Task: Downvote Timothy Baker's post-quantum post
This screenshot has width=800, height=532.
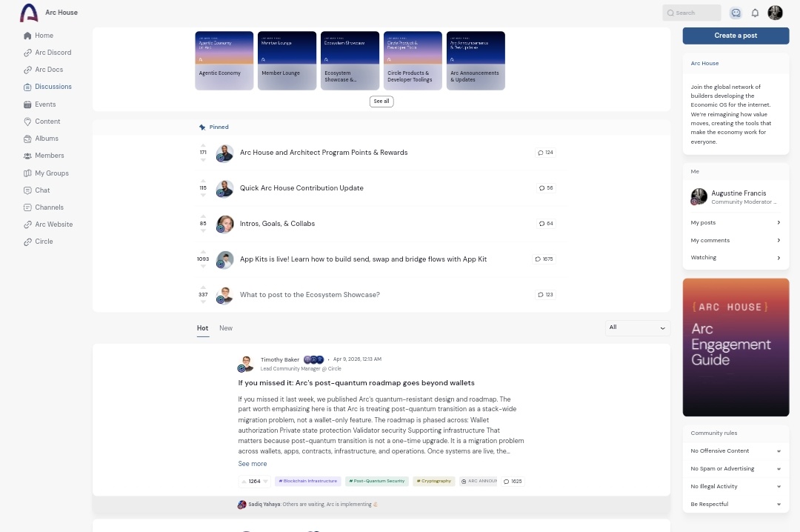Action: click(x=265, y=482)
